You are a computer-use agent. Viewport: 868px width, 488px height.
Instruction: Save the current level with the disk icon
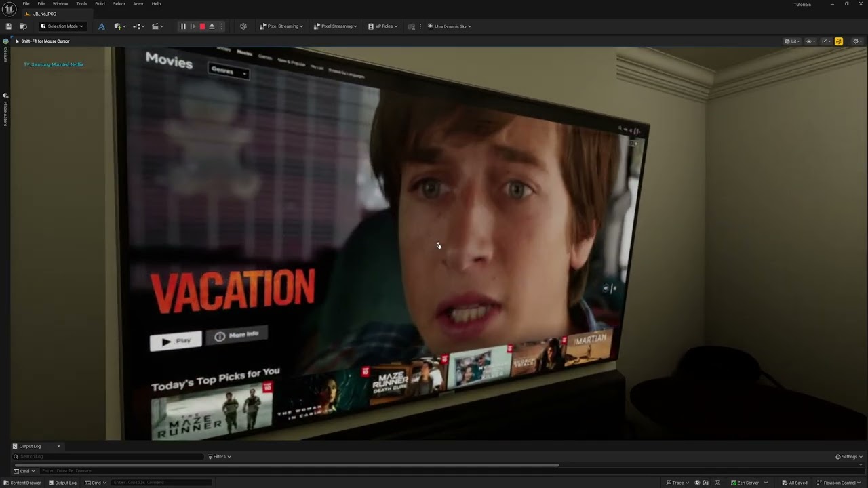pyautogui.click(x=9, y=26)
